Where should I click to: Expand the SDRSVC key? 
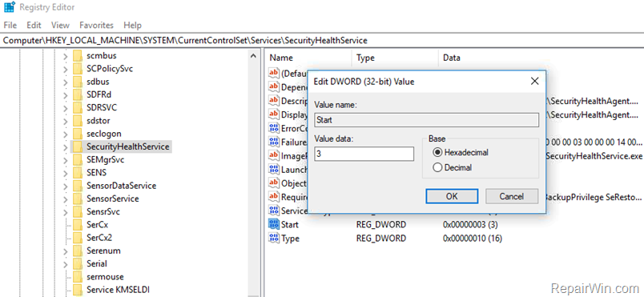[66, 108]
